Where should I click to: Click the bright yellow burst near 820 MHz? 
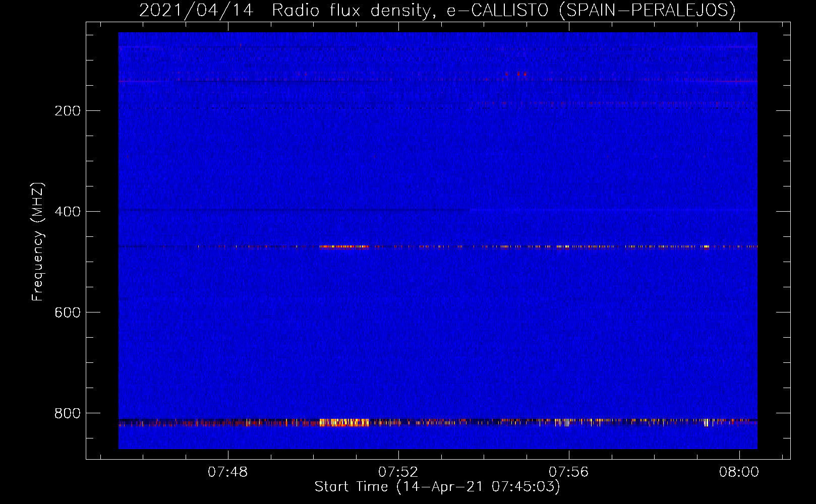tap(344, 422)
